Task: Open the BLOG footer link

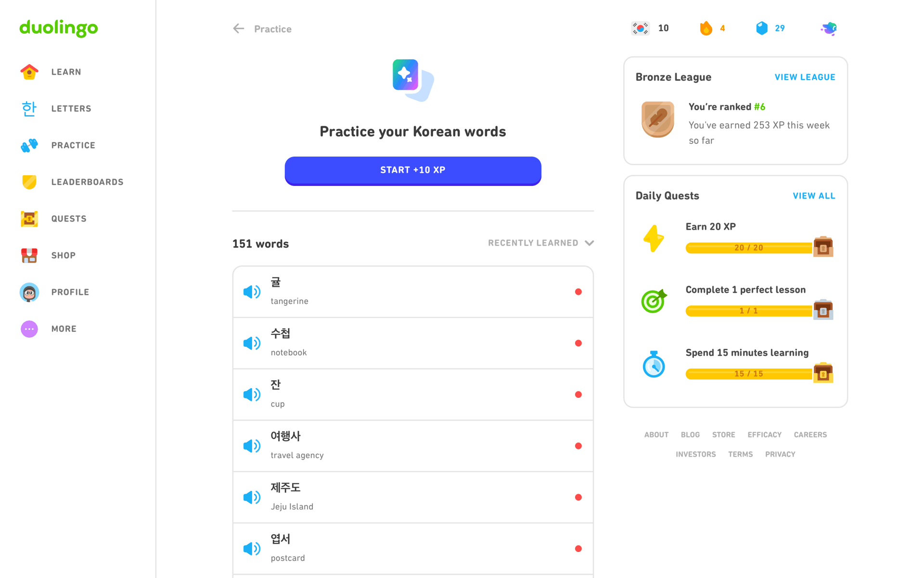Action: tap(690, 435)
